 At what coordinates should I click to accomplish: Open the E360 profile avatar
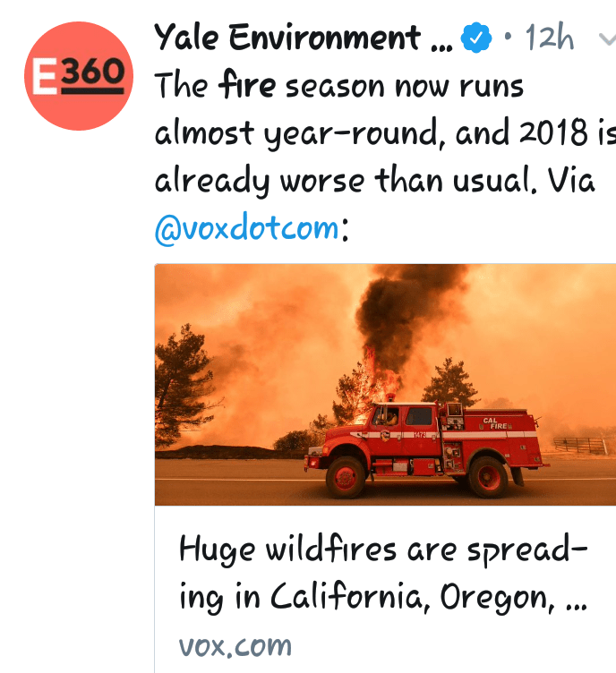(x=79, y=76)
